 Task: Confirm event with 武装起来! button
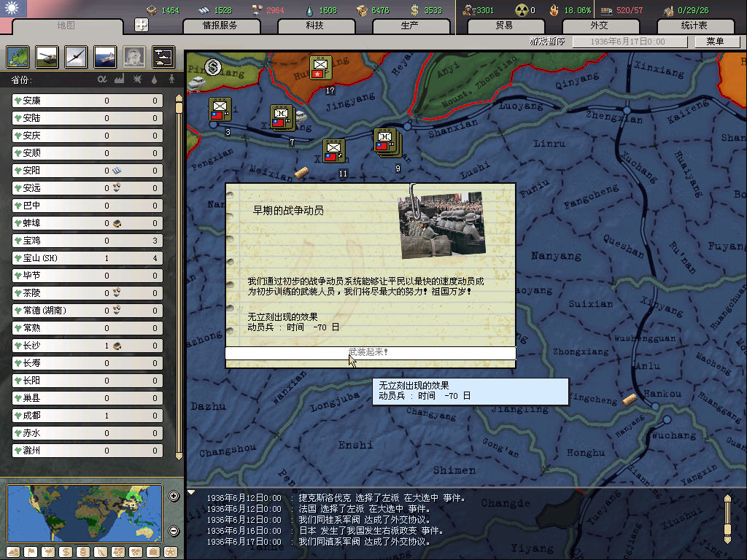coord(370,353)
